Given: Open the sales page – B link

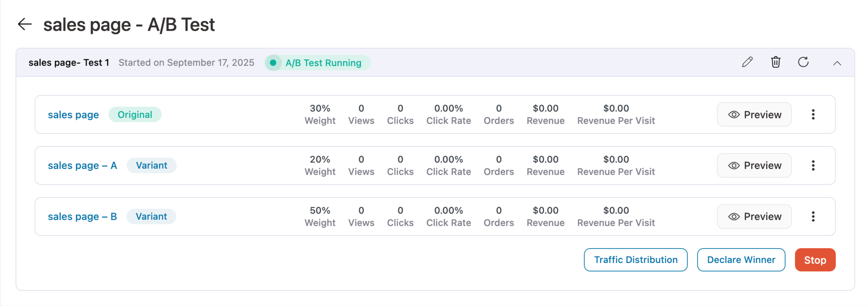Looking at the screenshot, I should 82,217.
